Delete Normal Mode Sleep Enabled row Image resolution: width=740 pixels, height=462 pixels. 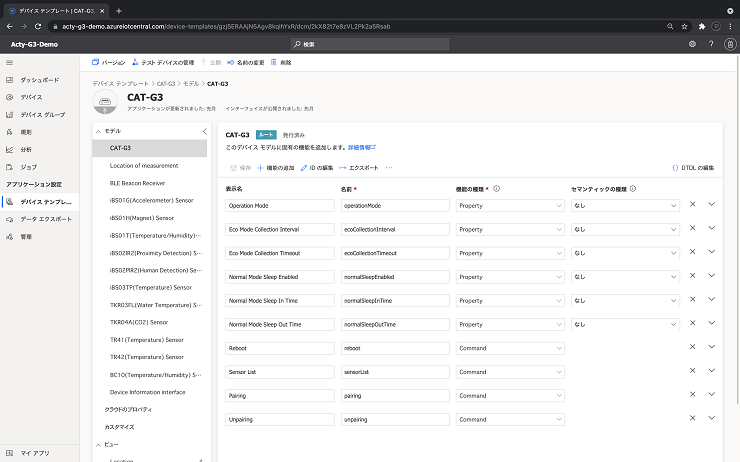[692, 276]
